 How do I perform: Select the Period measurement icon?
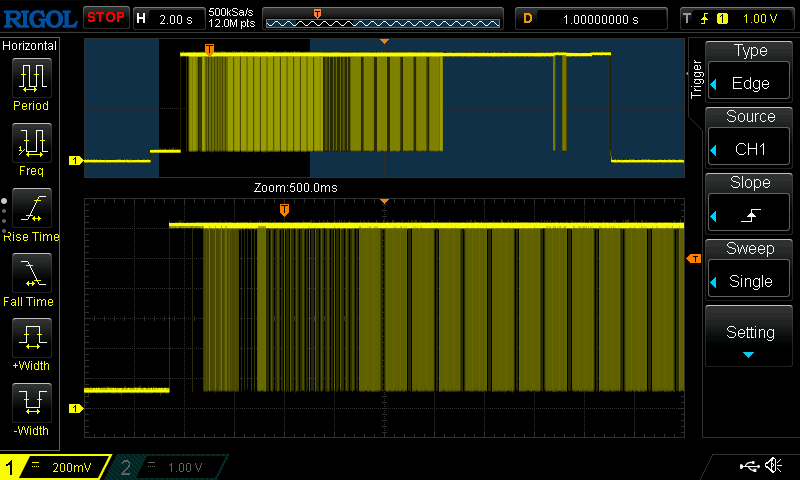coord(32,78)
